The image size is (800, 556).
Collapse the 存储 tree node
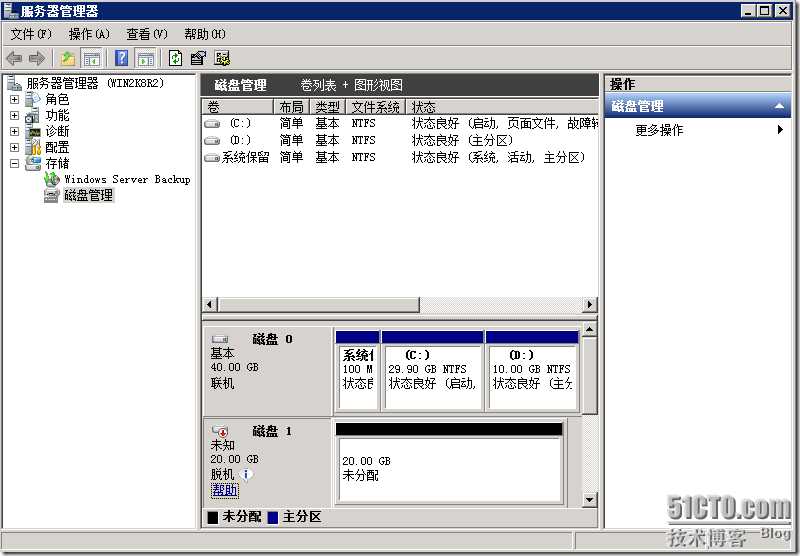[x=14, y=164]
